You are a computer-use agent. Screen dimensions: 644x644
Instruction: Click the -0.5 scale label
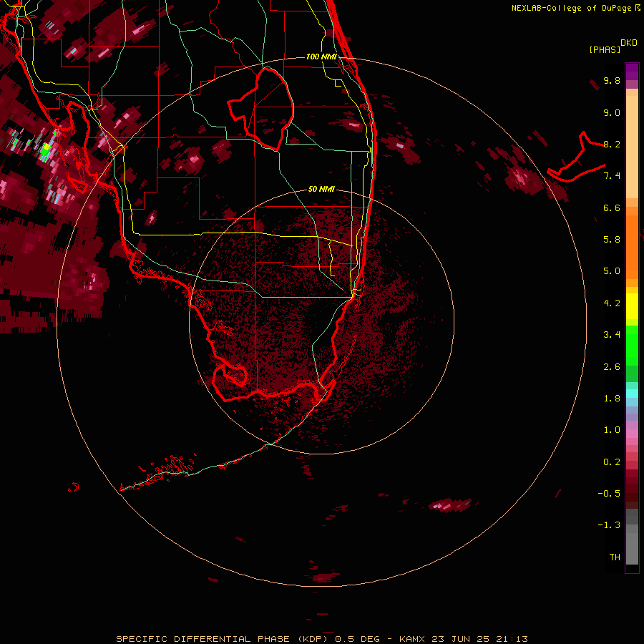point(609,494)
